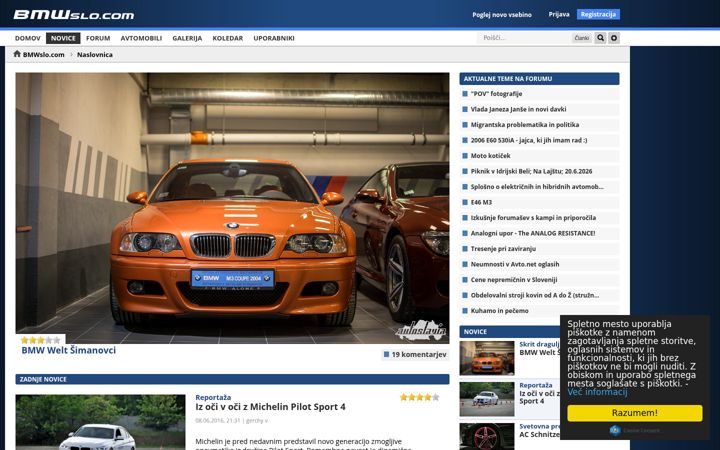Open the Avtomobili menu item
The image size is (720, 450).
(141, 38)
